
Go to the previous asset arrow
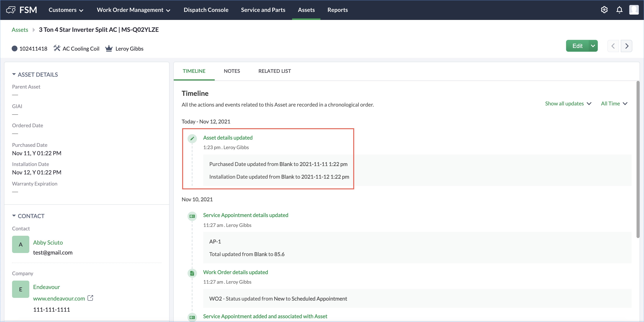click(613, 46)
